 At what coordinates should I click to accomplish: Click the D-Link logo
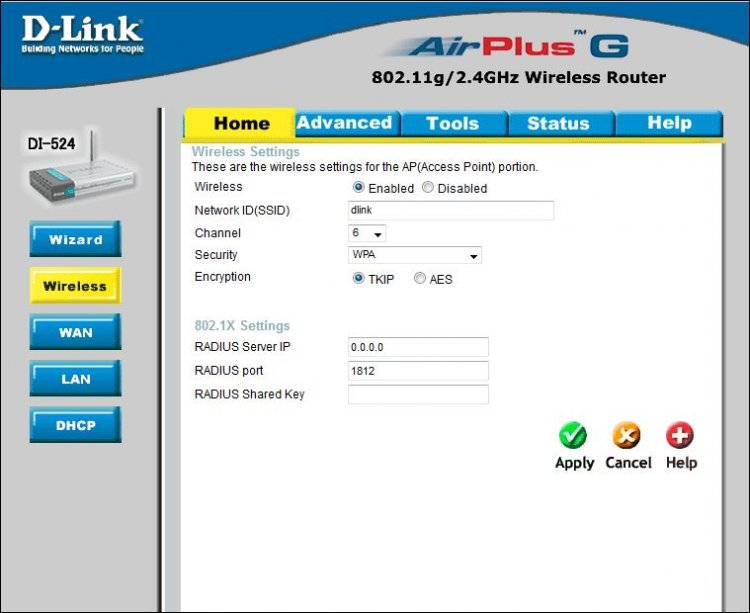82,34
